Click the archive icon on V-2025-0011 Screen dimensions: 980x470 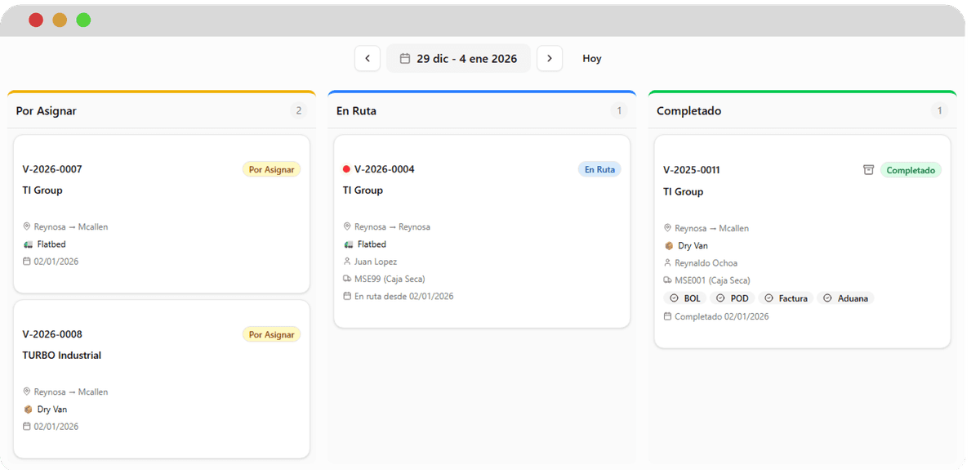[868, 170]
